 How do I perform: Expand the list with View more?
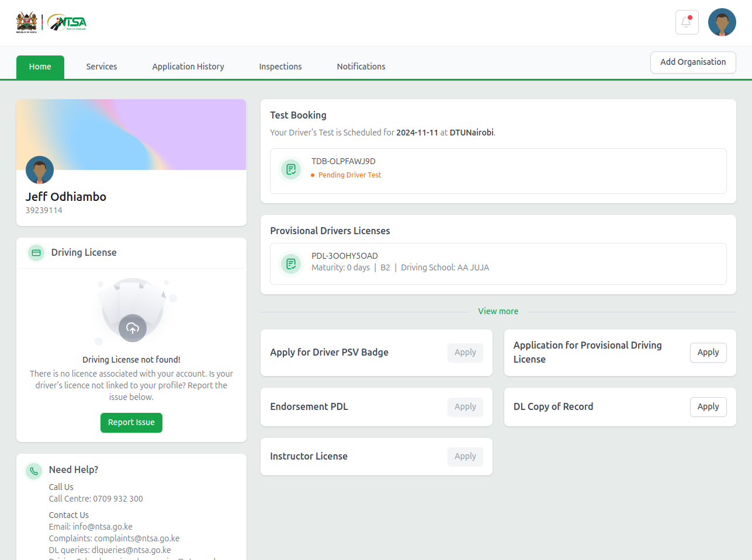498,311
